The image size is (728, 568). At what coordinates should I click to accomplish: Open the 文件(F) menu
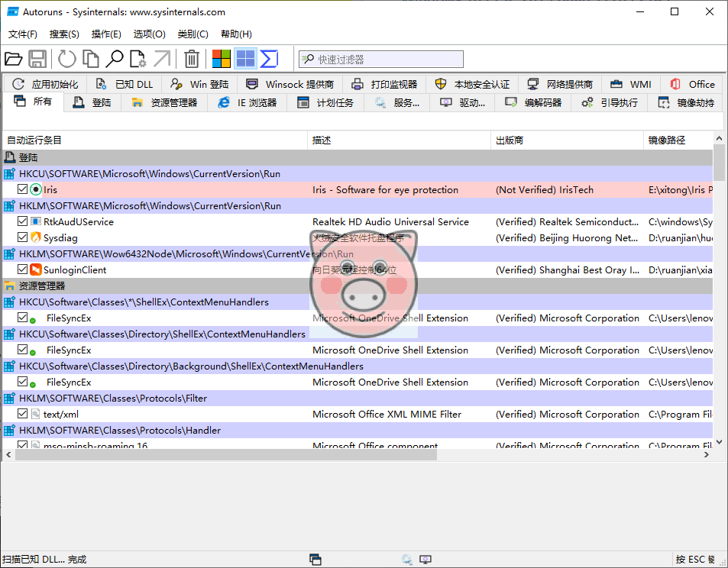click(23, 34)
